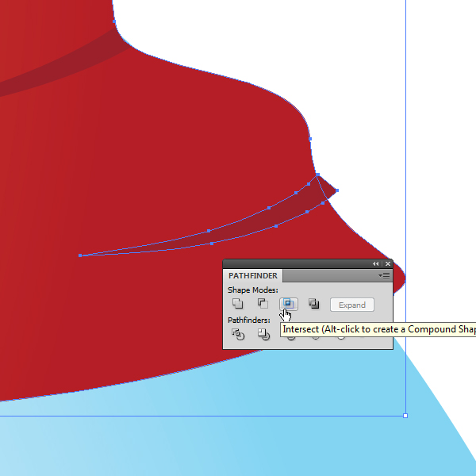476x476 pixels.
Task: Click the Intersect shape mode icon
Action: tap(289, 304)
